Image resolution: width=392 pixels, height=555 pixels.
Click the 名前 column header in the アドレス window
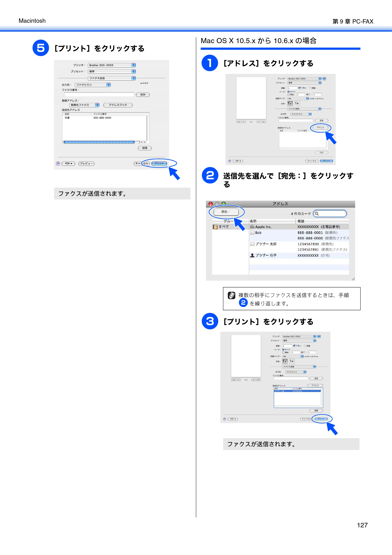click(272, 221)
